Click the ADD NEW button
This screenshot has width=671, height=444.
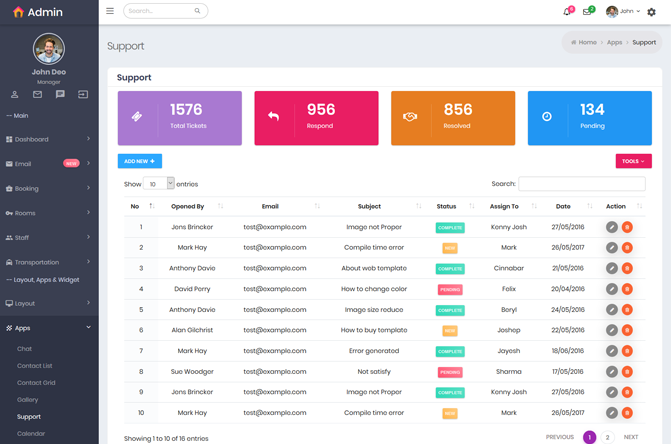(x=139, y=161)
